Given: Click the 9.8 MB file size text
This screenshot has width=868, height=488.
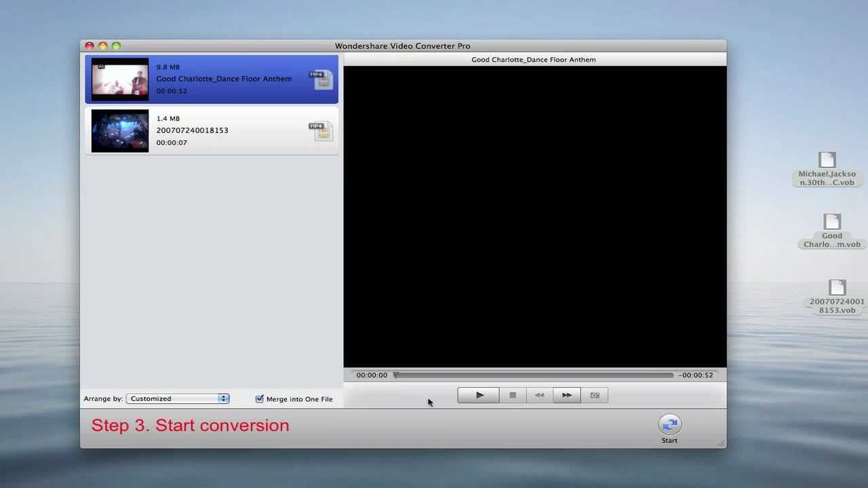Looking at the screenshot, I should 167,67.
